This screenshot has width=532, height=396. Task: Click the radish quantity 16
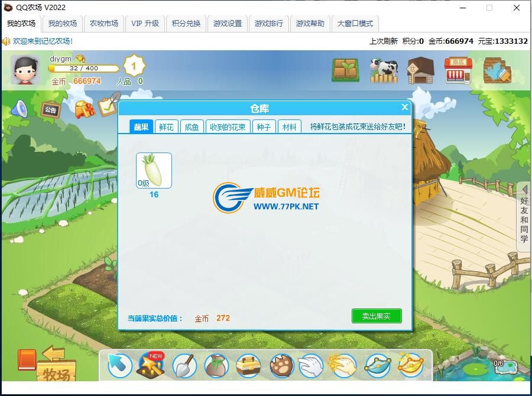tap(154, 194)
